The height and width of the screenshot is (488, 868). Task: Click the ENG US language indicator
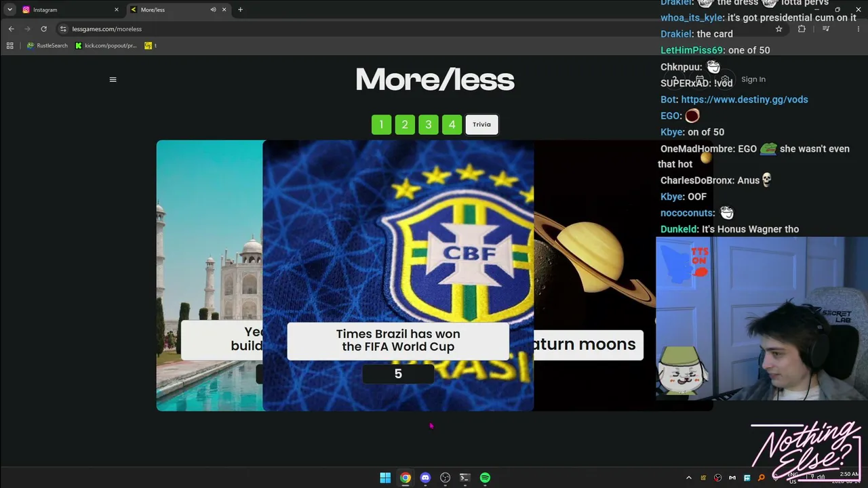(x=793, y=478)
